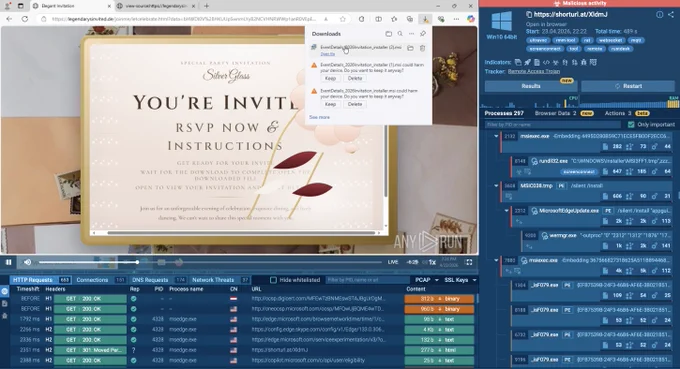Collapse the msiexec.exe 7880 process tree
This screenshot has width=680, height=369.
coord(496,260)
